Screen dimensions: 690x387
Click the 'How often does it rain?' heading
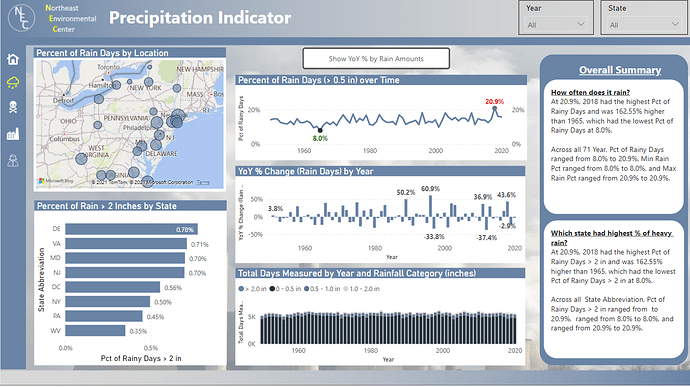590,92
